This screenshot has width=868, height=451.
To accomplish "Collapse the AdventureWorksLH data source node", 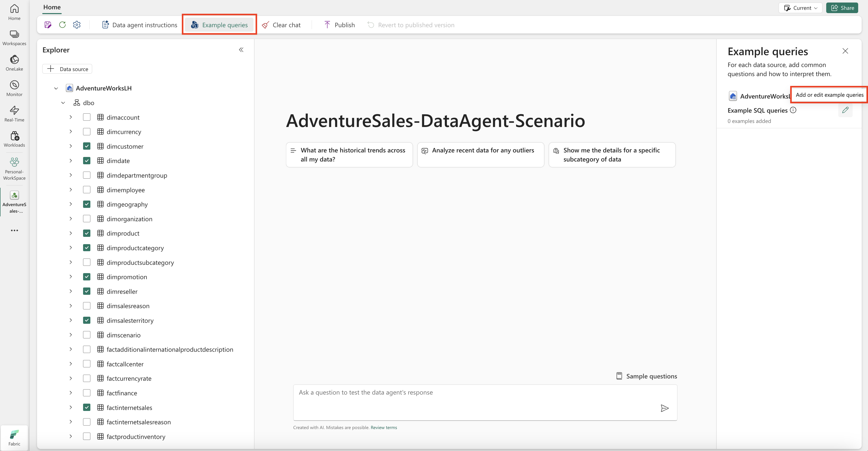I will (x=56, y=88).
